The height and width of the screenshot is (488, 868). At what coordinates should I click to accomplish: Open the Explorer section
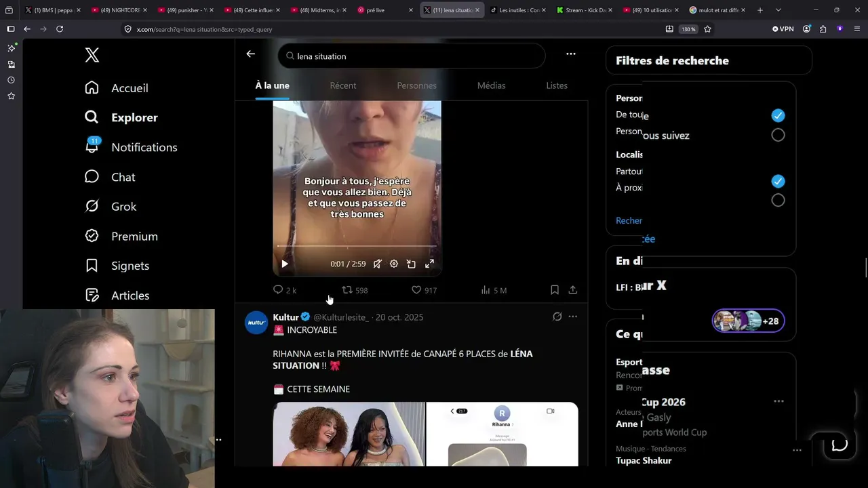point(121,117)
